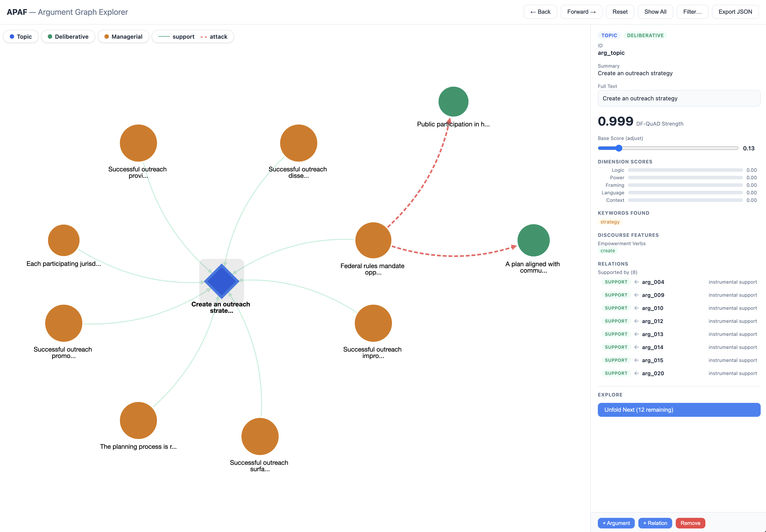Click Unfold Next (12 remaining)
Screen dimensions: 766x532
679,410
